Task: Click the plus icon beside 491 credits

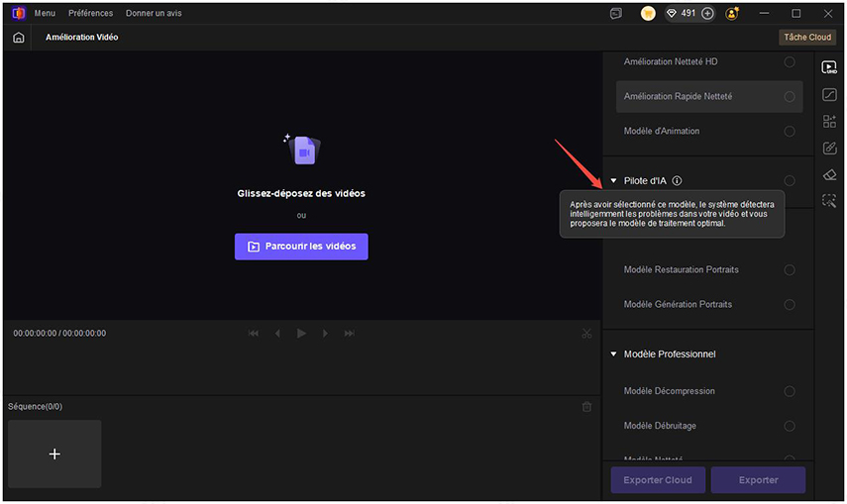Action: coord(707,14)
